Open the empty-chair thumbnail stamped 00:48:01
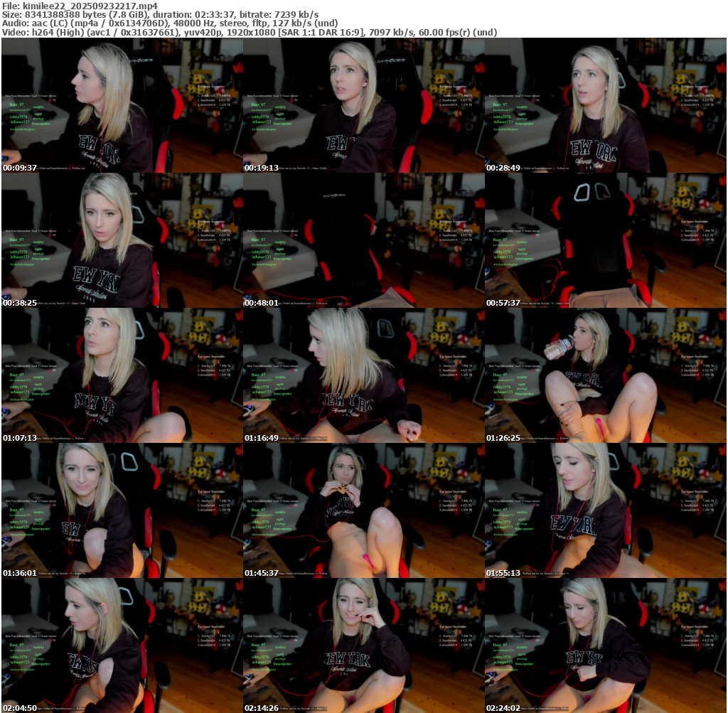The height and width of the screenshot is (713, 728). (364, 240)
